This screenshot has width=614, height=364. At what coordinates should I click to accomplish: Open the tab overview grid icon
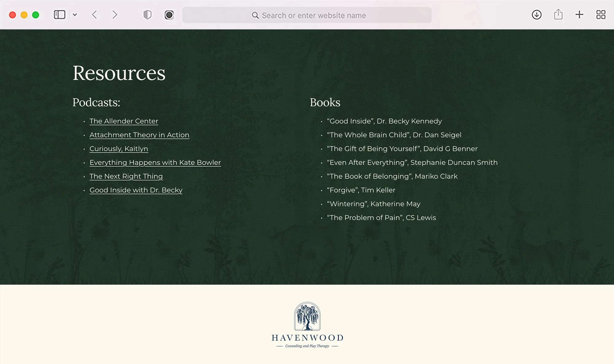coord(601,15)
